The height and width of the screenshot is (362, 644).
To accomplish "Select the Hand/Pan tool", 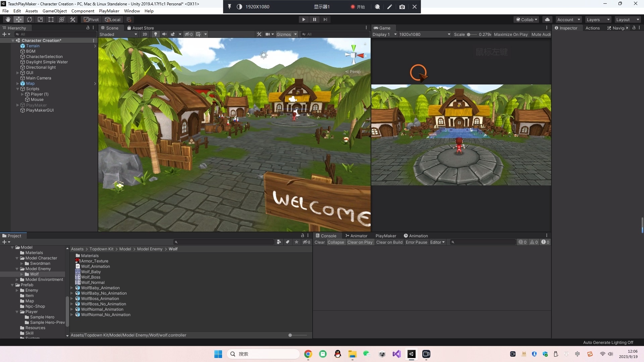I will (x=7, y=19).
